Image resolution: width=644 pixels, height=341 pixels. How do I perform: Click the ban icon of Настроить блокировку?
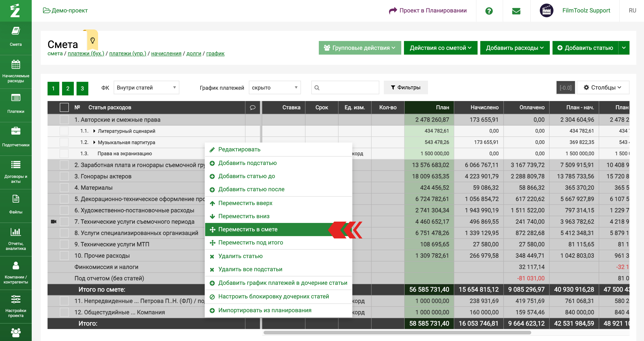(212, 297)
